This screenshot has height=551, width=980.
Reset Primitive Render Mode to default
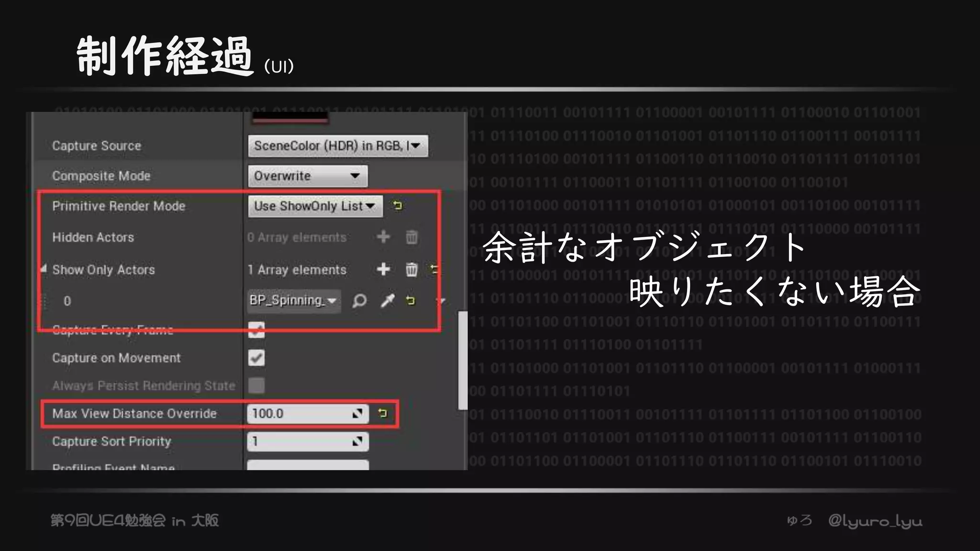[397, 206]
